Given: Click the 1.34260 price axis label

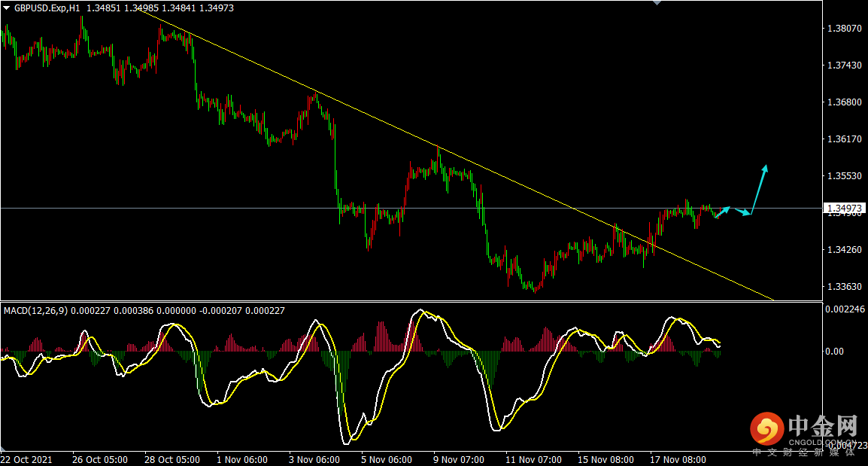Looking at the screenshot, I should tap(844, 250).
